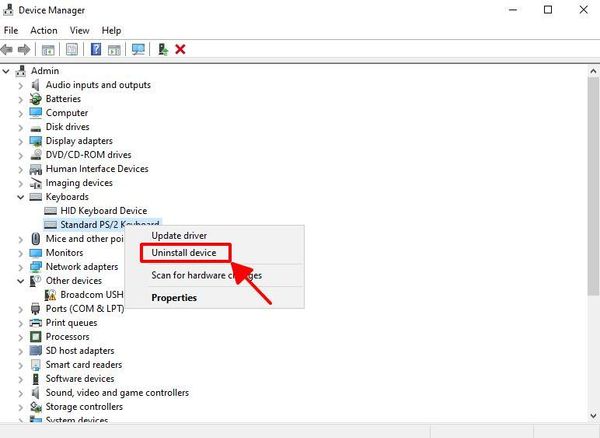Select the Broadcom USH device with warning icon
The width and height of the screenshot is (600, 438).
(88, 295)
